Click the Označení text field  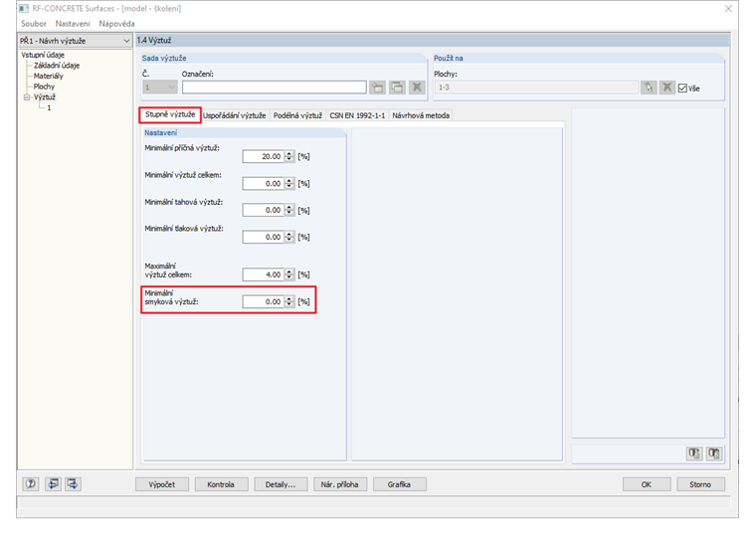tap(275, 88)
